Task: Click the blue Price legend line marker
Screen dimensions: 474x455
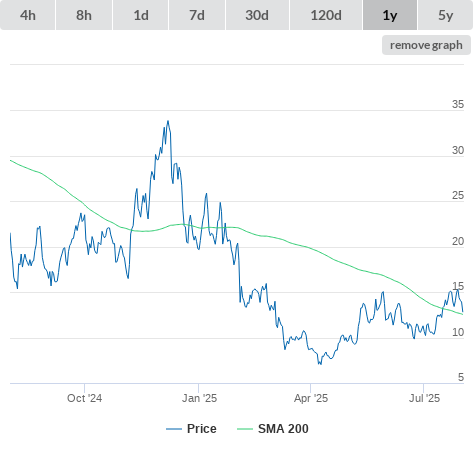Action: 174,429
